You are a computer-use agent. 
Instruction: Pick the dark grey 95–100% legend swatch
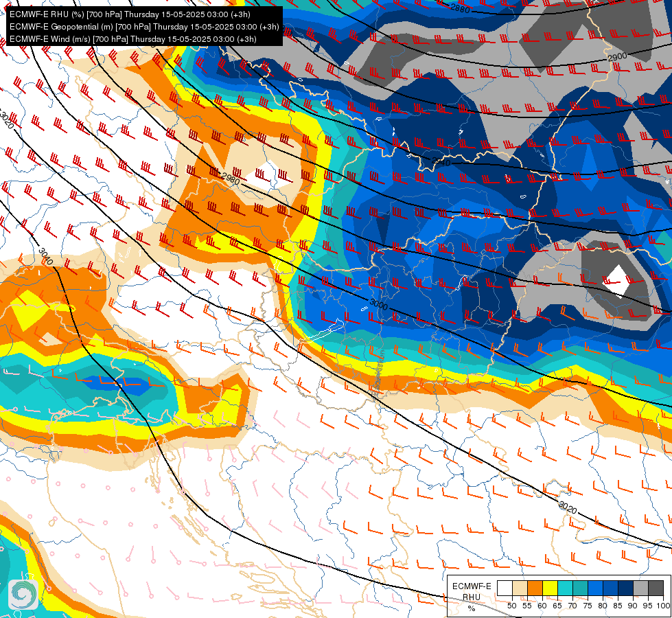click(x=656, y=588)
